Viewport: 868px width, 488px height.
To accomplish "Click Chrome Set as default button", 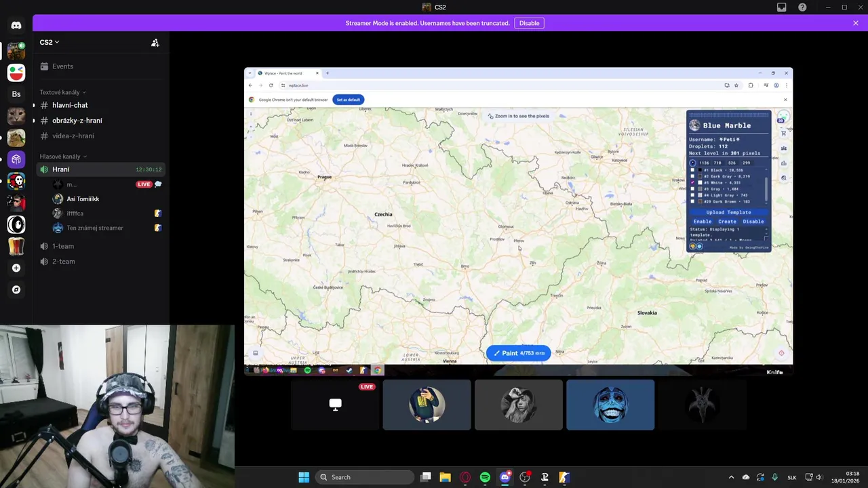I will point(349,100).
